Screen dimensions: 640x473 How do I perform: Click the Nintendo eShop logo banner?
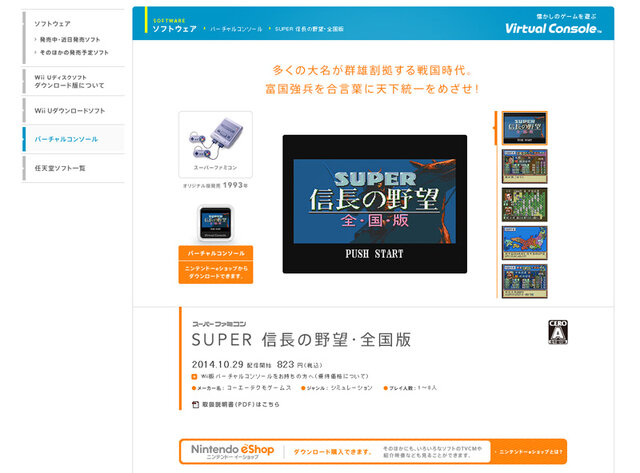coord(232,451)
